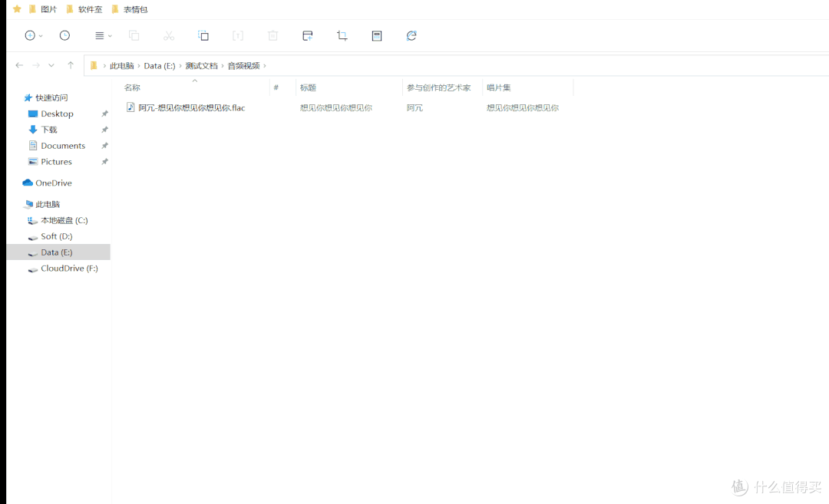Select 快速访问 in the navigation pane

[x=51, y=97]
